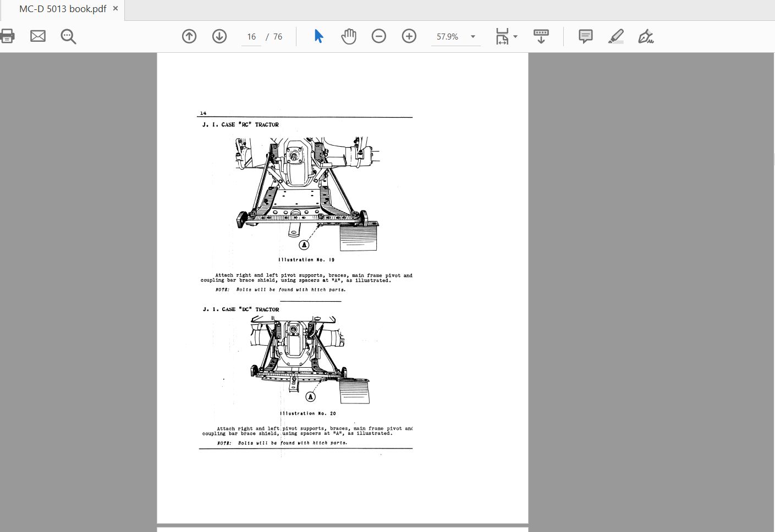The width and height of the screenshot is (775, 532).
Task: Select the Highlight text tool
Action: (616, 36)
